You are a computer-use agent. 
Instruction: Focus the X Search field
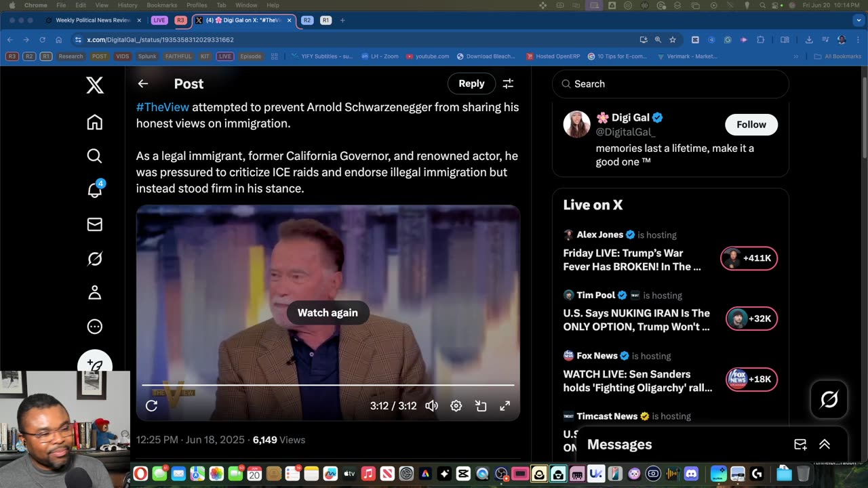(671, 84)
